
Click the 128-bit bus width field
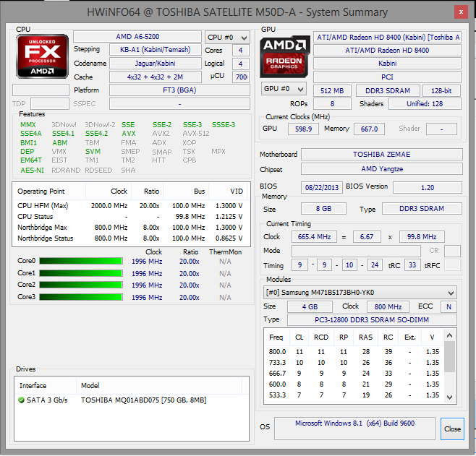pos(441,90)
